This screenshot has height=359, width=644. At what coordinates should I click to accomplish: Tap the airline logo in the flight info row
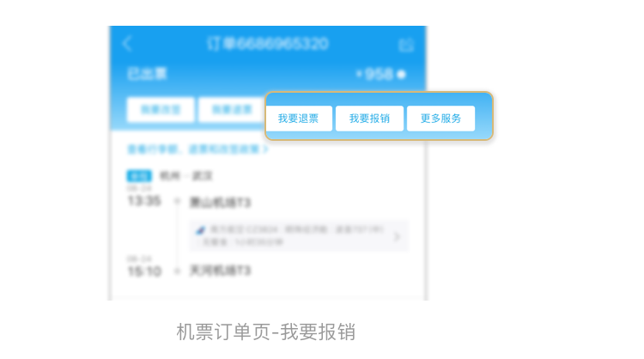point(200,230)
